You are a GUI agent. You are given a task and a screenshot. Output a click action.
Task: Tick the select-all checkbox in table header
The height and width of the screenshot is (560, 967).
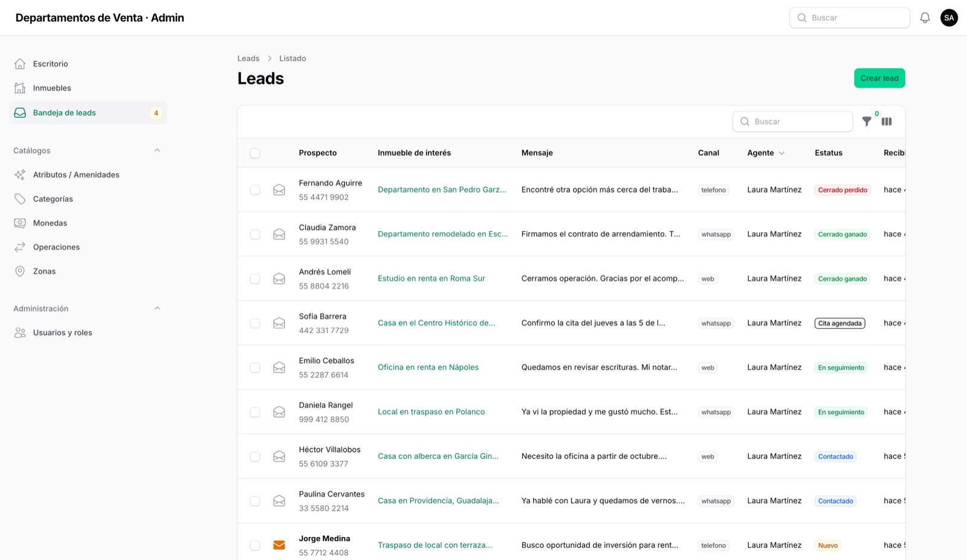[255, 153]
